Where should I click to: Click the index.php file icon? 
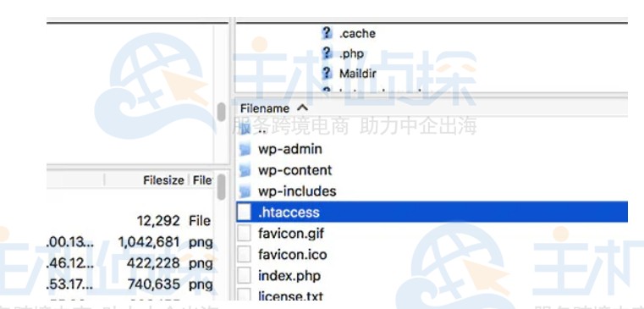pos(245,275)
